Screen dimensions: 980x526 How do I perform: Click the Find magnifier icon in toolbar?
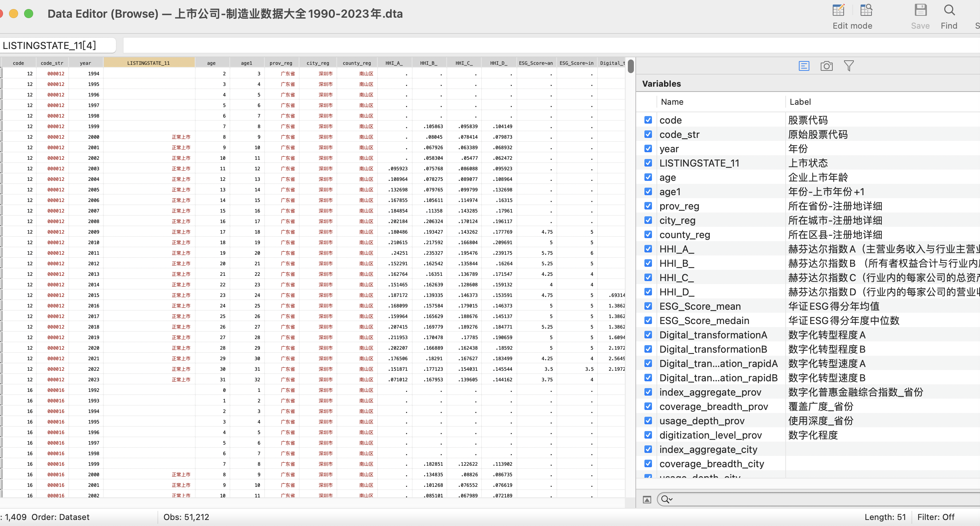click(949, 10)
